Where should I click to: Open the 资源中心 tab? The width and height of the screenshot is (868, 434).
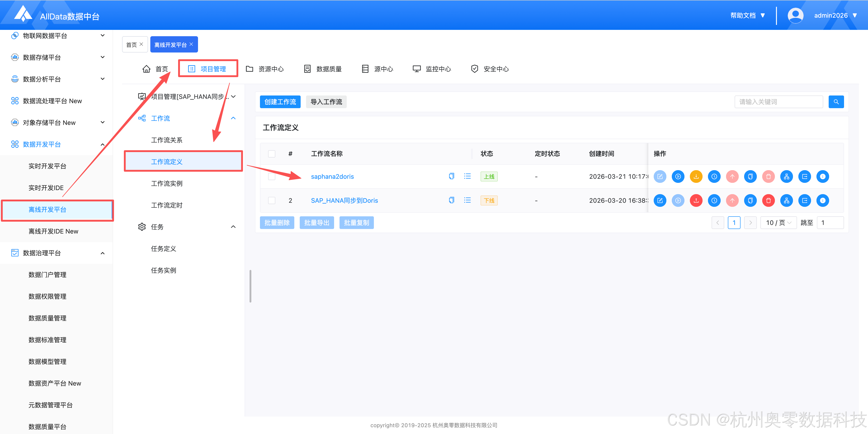click(265, 69)
